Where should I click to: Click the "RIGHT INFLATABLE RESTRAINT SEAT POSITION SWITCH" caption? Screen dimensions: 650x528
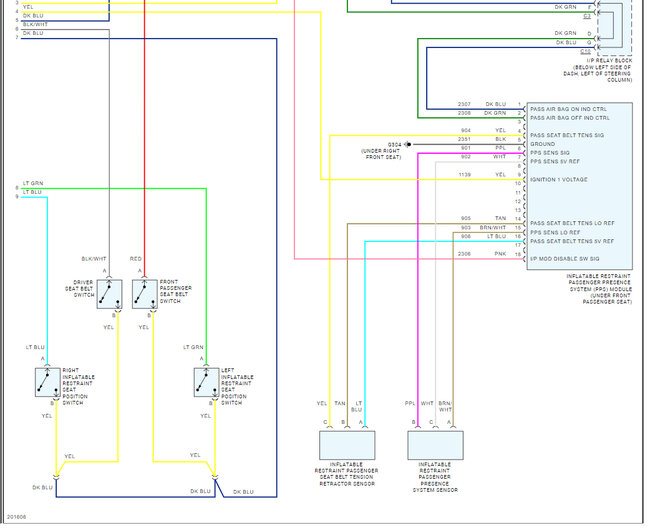(x=78, y=386)
